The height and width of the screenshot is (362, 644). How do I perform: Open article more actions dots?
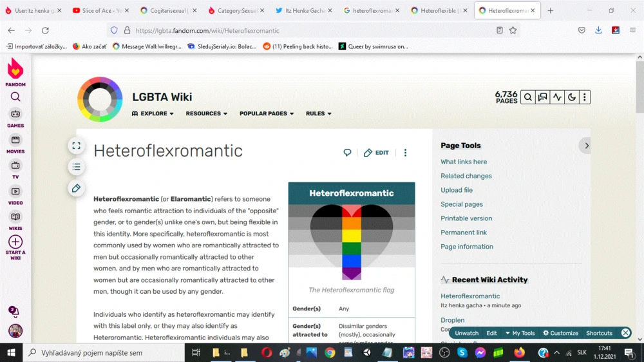coord(405,153)
